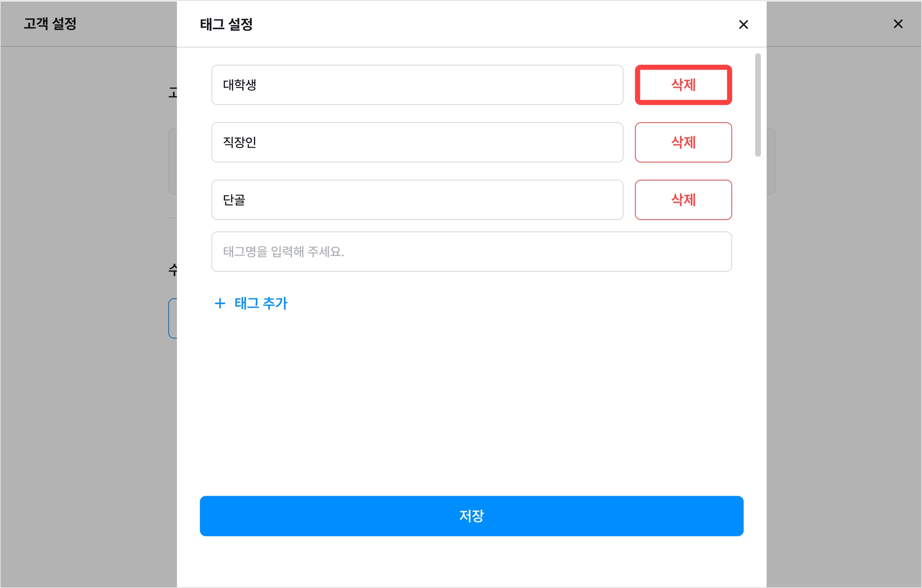Delete the 직장인 tag
922x588 pixels.
pyautogui.click(x=683, y=142)
